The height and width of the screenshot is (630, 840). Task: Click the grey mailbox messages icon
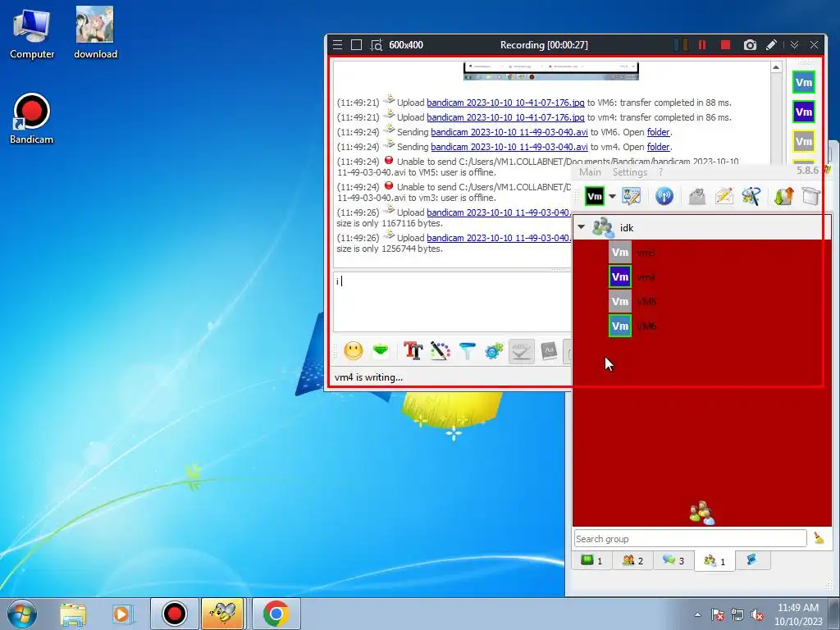697,196
